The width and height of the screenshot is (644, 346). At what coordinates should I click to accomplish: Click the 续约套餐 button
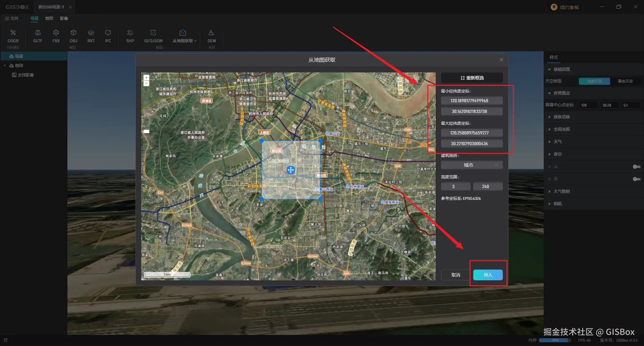[x=565, y=7]
